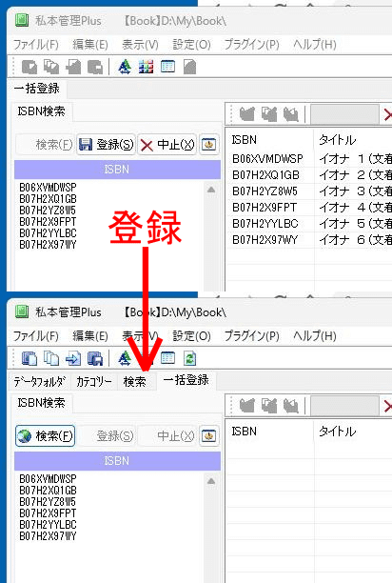
Task: Click 登録(S) button in upper window
Action: point(107,144)
